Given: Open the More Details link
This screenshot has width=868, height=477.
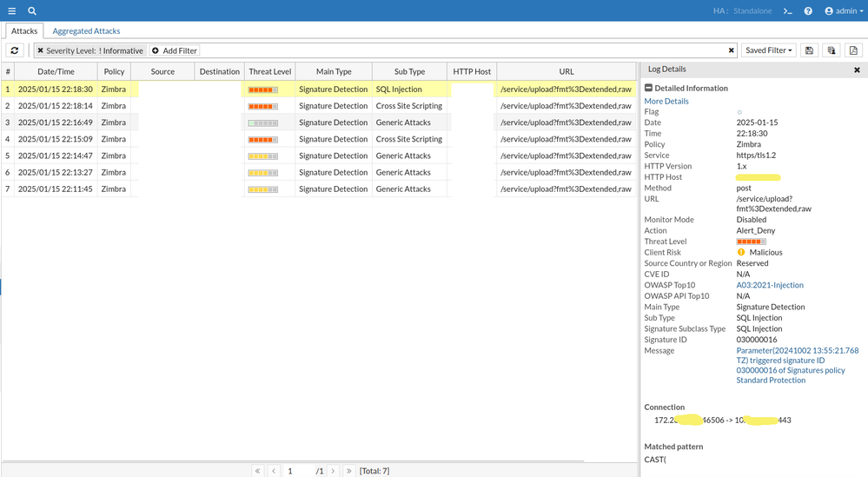Looking at the screenshot, I should tap(666, 101).
